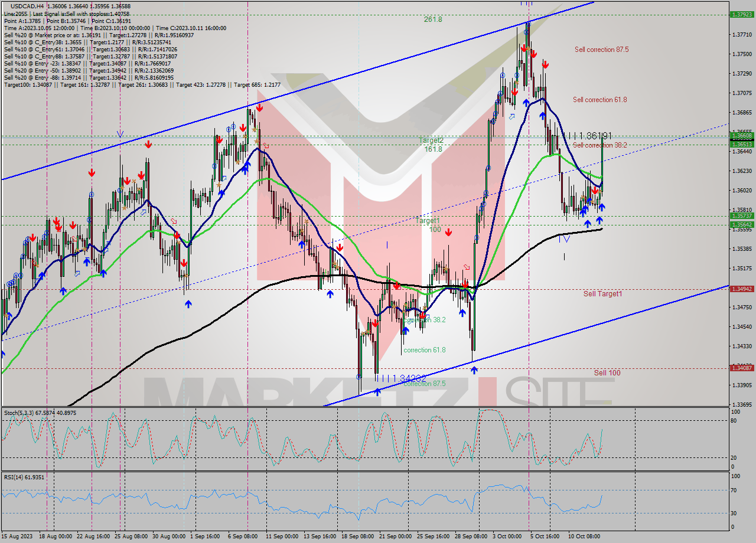Click the 1.34750 price axis label
The height and width of the screenshot is (543, 756).
[742, 308]
